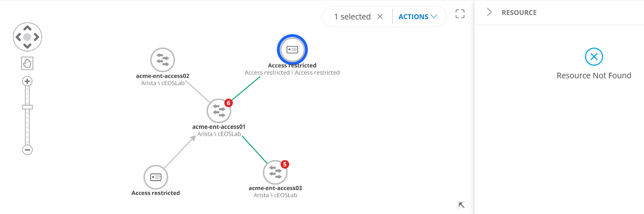Select the acme-ent-access01 switch node

tap(219, 111)
